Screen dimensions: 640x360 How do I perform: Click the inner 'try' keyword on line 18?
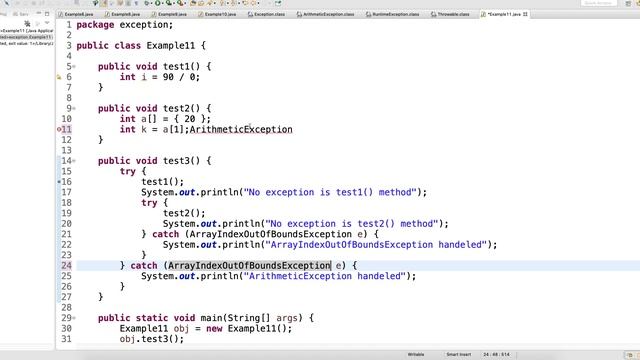(149, 203)
